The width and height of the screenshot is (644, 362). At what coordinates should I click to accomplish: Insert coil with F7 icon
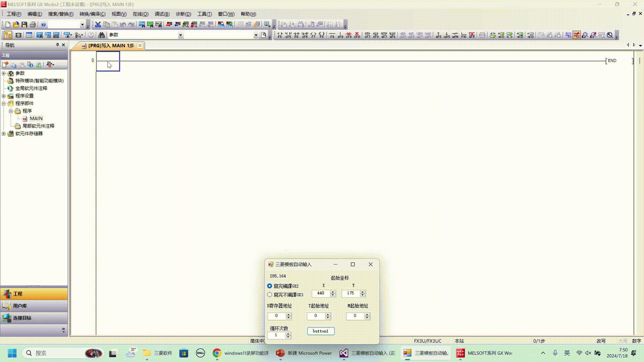click(313, 35)
